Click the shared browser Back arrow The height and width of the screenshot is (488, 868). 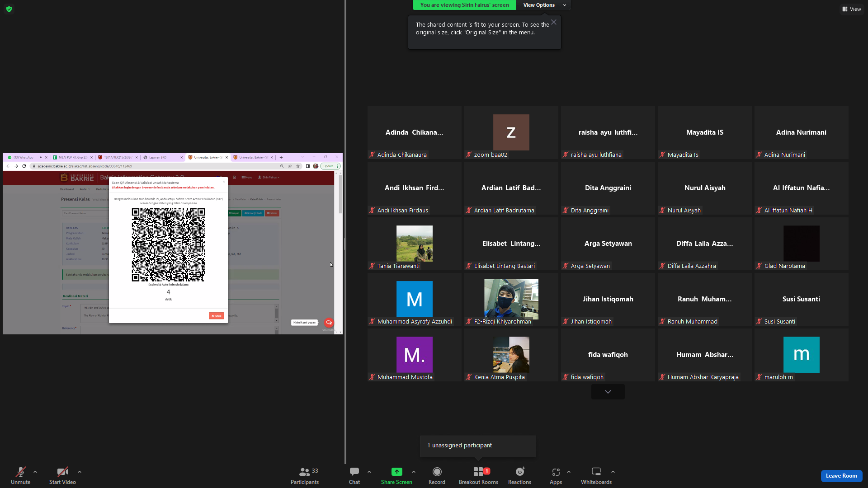[x=8, y=166]
